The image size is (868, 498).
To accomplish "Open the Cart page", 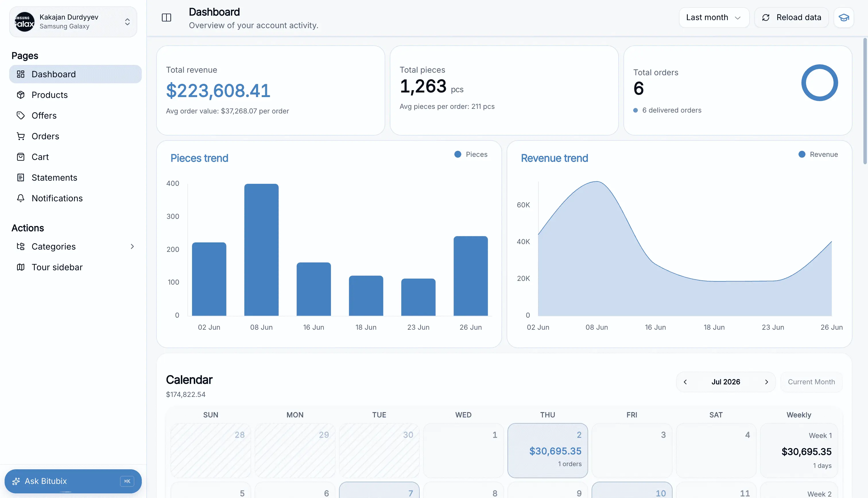I will click(x=75, y=157).
